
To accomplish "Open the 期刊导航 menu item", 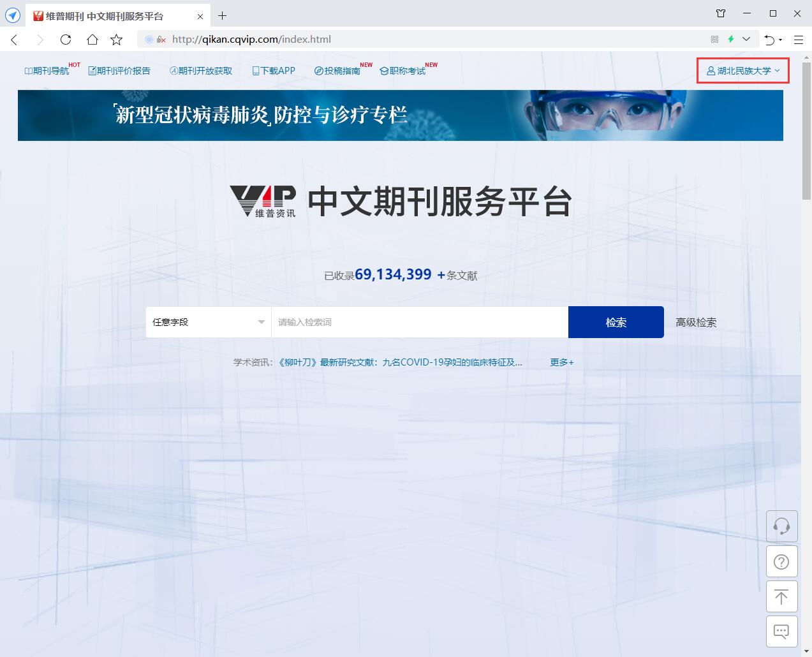I will (x=47, y=71).
